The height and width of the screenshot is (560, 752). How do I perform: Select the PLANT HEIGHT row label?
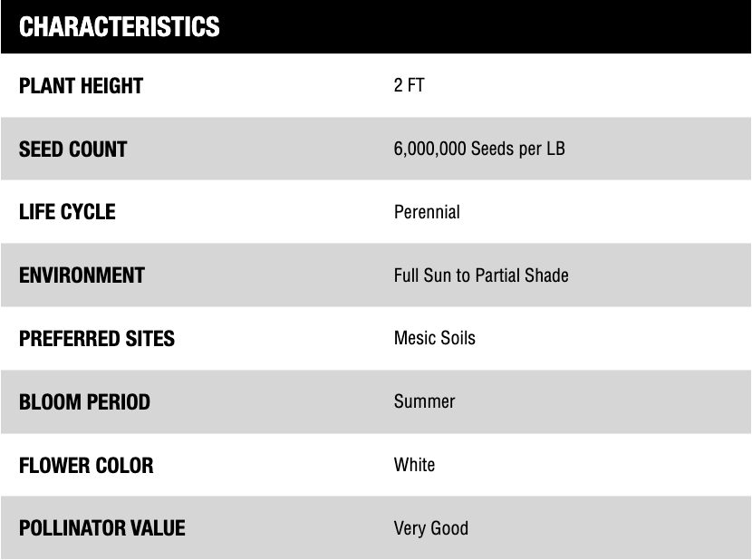[x=81, y=86]
